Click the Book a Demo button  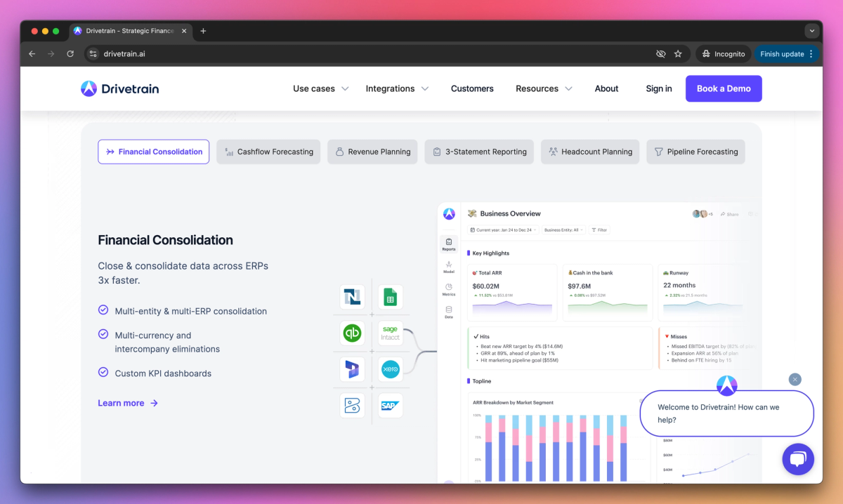pyautogui.click(x=724, y=88)
